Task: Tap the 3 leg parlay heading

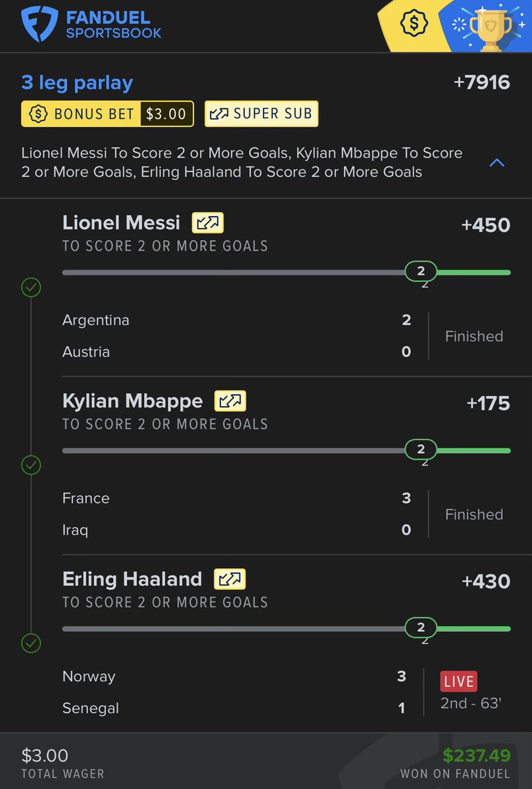Action: [x=77, y=83]
